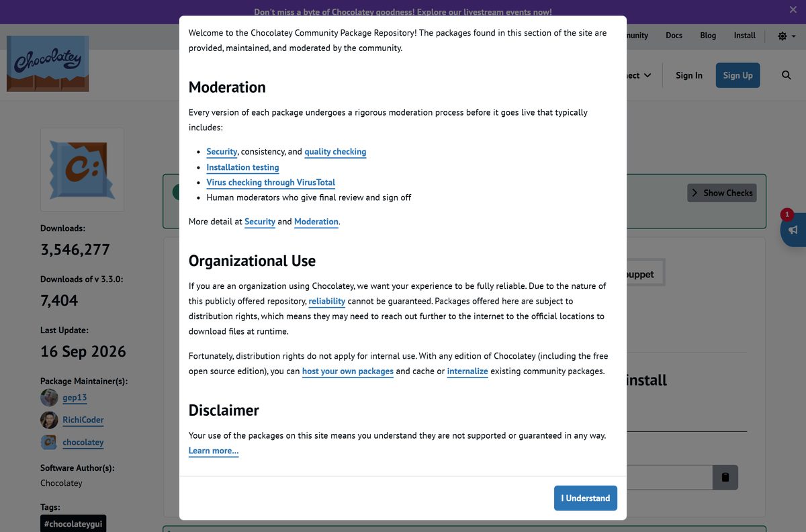This screenshot has height=532, width=806.
Task: Click the Chocolatey GUI package icon
Action: 82,170
